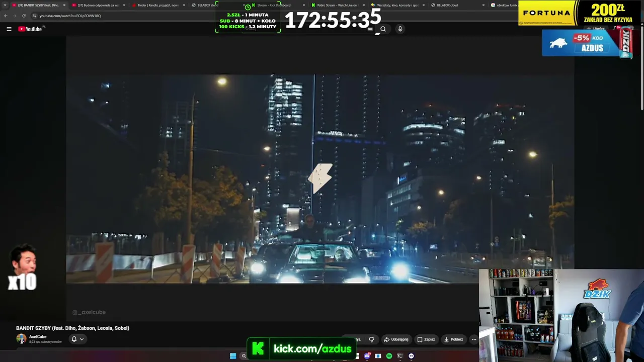Screen dimensions: 644x362
Task: Open the Windows Start menu
Action: click(233, 356)
